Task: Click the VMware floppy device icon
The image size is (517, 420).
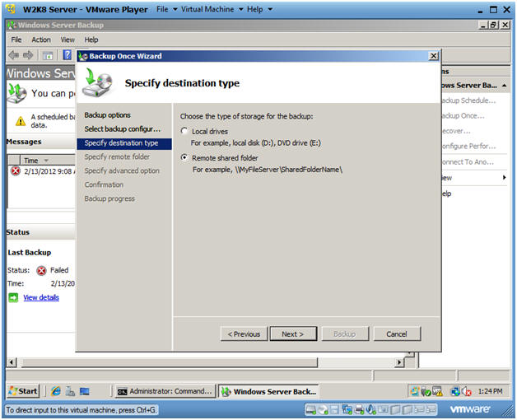Action: point(334,410)
